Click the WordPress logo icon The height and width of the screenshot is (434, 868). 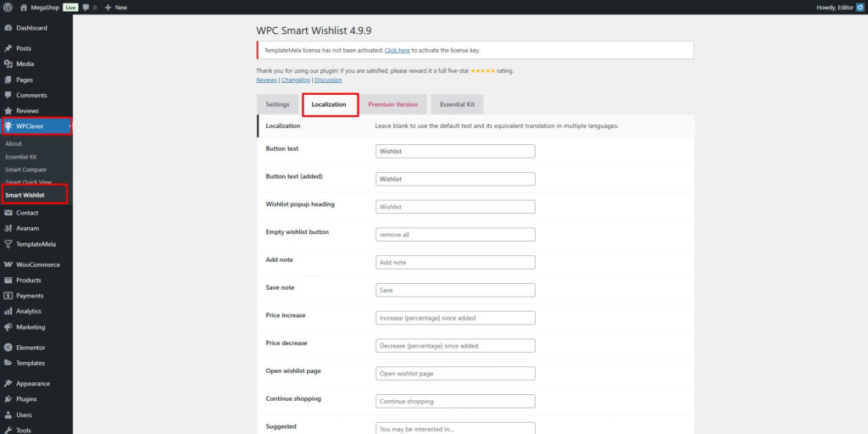point(8,8)
